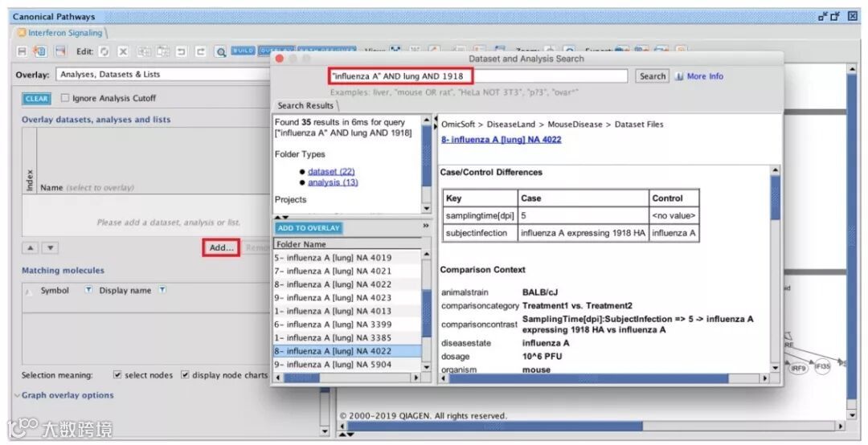Select row 6- influenza A [lung] NA 3399
This screenshot has width=868, height=445.
(348, 325)
